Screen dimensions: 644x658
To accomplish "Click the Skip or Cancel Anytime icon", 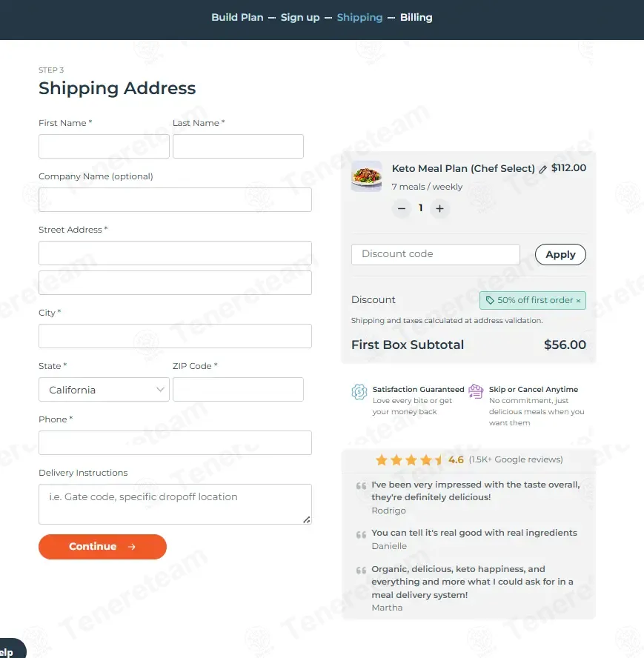I will 476,391.
